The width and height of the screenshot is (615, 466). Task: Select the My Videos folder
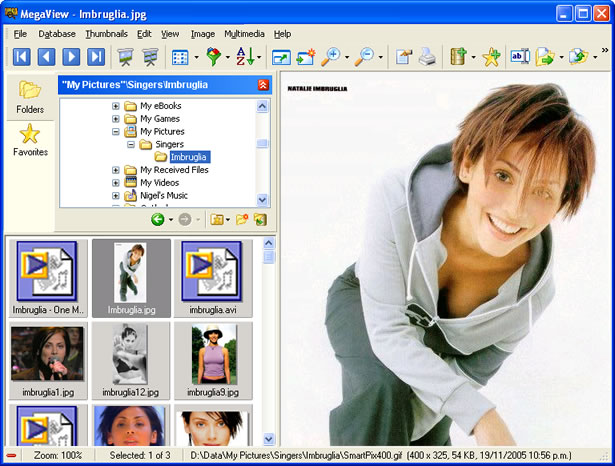pyautogui.click(x=160, y=183)
